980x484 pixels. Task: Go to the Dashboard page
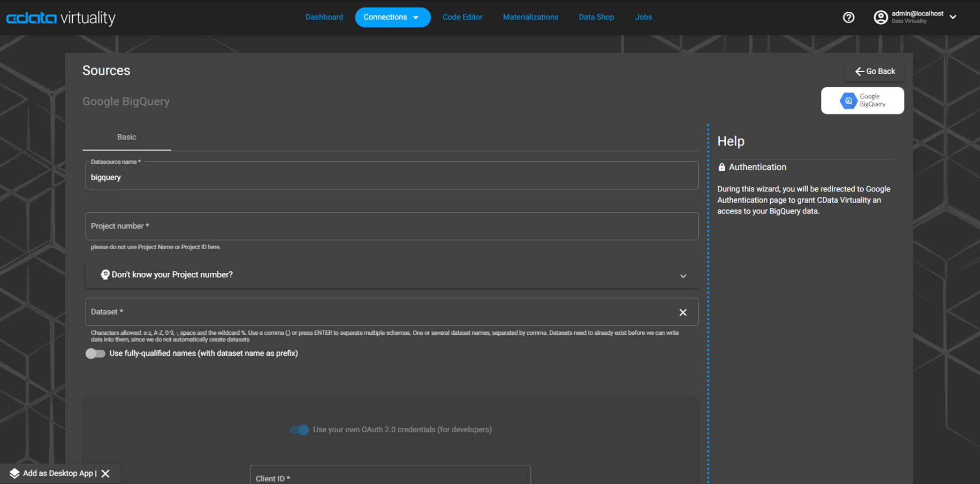pos(324,17)
